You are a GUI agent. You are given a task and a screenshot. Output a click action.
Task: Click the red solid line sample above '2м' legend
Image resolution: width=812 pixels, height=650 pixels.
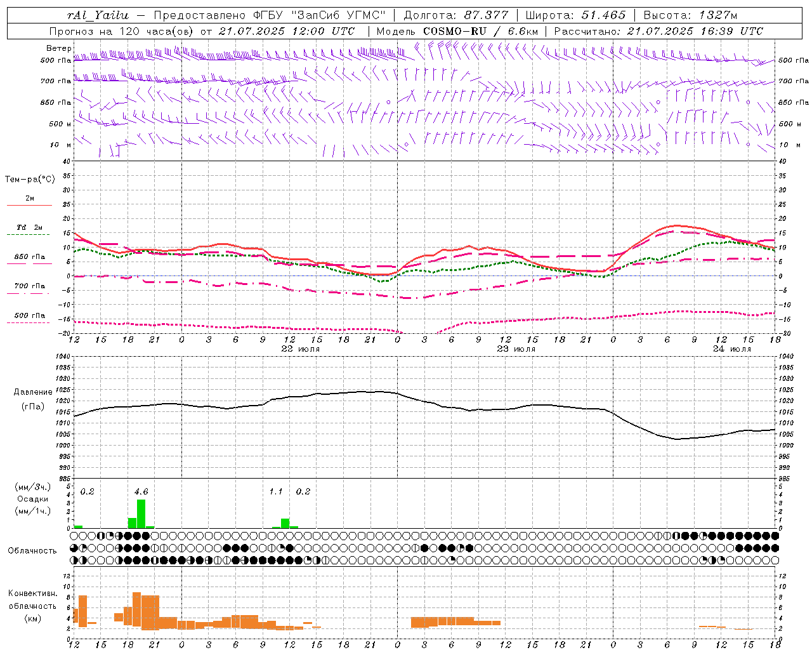pyautogui.click(x=29, y=206)
